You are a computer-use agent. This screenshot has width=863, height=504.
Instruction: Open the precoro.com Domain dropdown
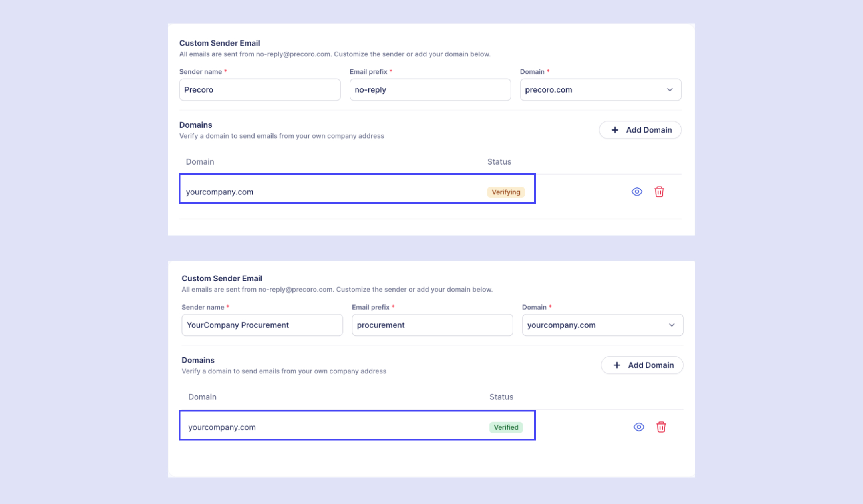tap(601, 90)
